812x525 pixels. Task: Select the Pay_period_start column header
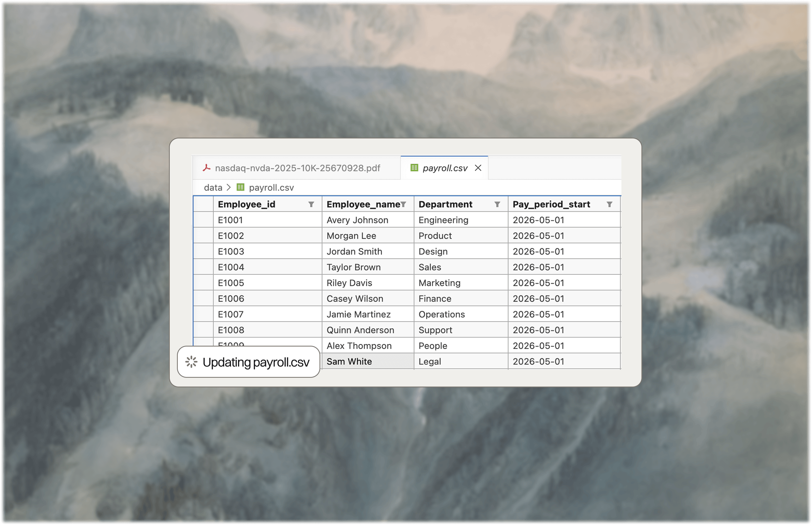tap(564, 204)
